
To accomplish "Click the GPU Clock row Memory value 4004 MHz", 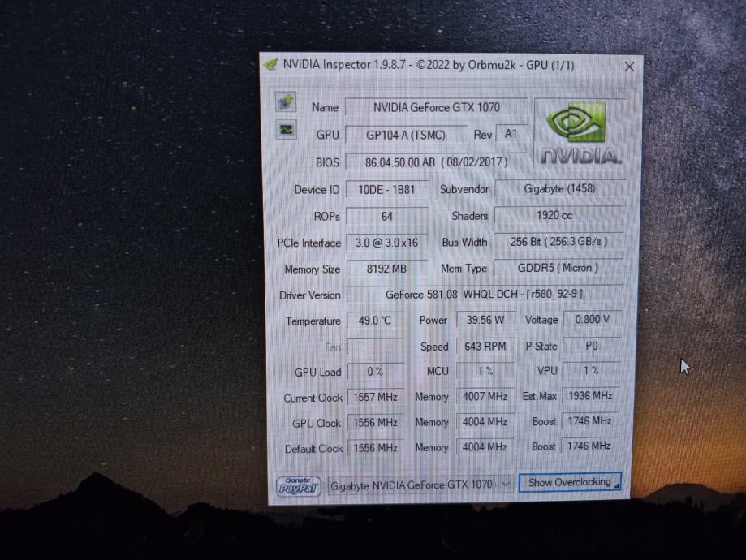I will 485,421.
